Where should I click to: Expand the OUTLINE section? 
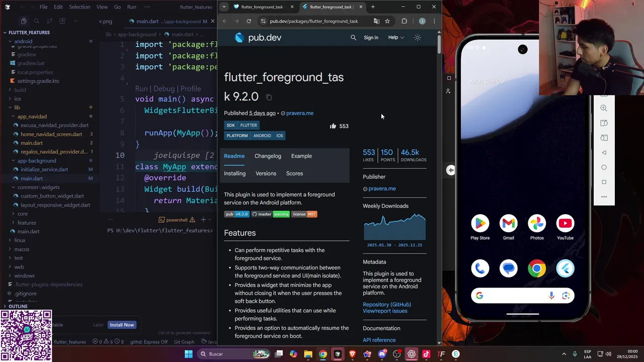tap(18, 306)
